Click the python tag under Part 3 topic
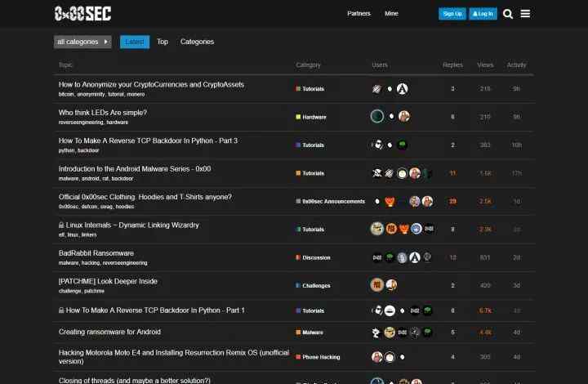Screen dimensions: 588x384 66,151
